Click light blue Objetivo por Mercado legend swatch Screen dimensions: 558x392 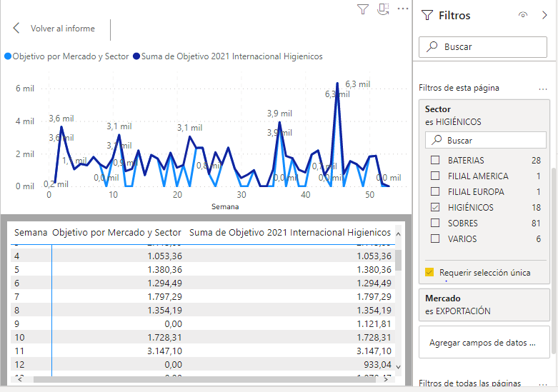click(8, 56)
